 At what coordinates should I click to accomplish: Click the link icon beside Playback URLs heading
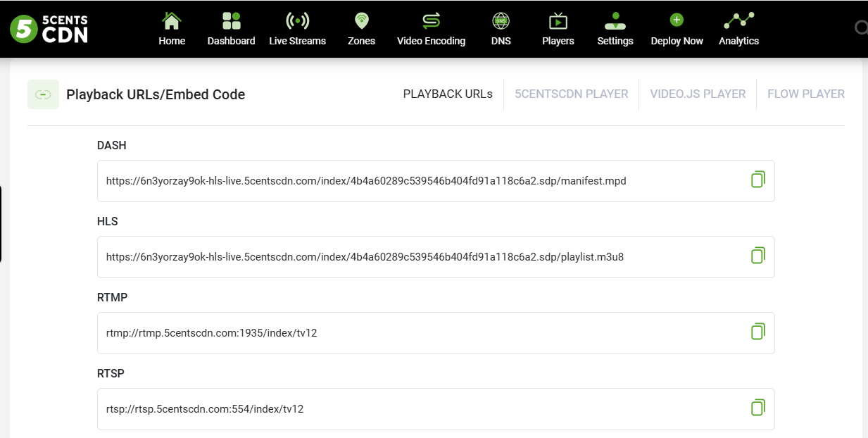pyautogui.click(x=43, y=94)
